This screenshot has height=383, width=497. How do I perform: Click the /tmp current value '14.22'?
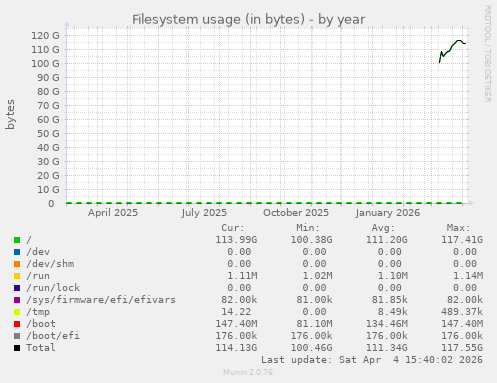236,312
